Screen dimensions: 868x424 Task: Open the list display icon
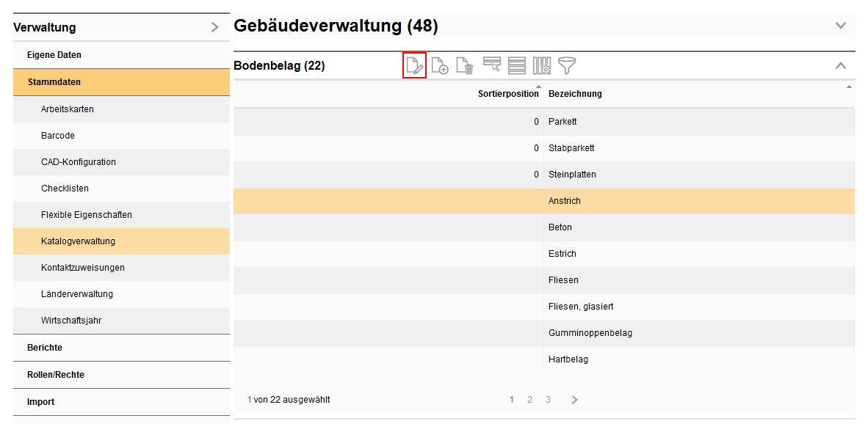click(516, 65)
